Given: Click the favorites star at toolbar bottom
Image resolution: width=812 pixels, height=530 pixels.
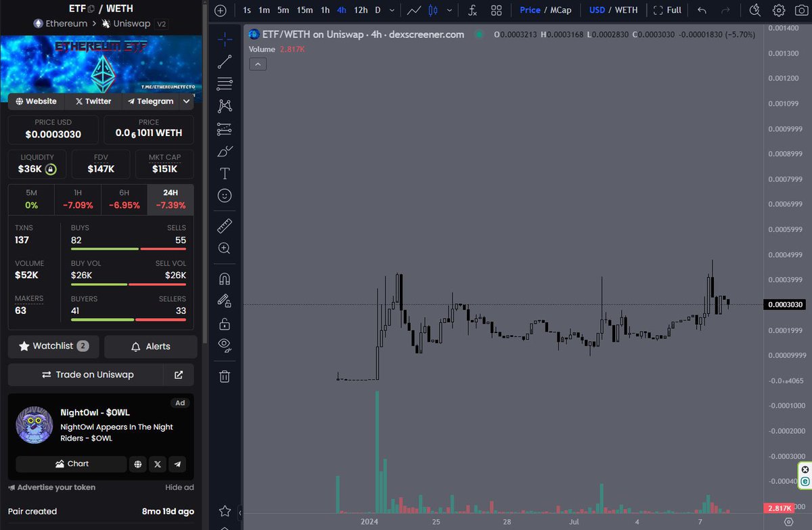Looking at the screenshot, I should click(x=225, y=511).
